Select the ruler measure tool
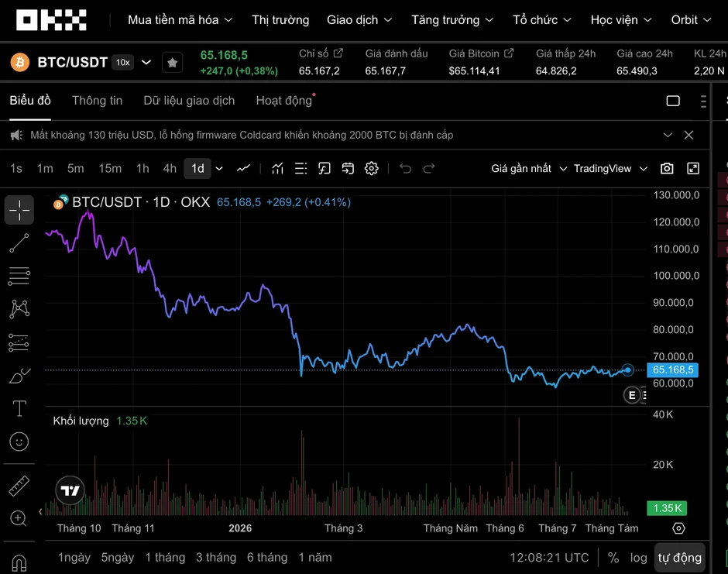 (19, 486)
